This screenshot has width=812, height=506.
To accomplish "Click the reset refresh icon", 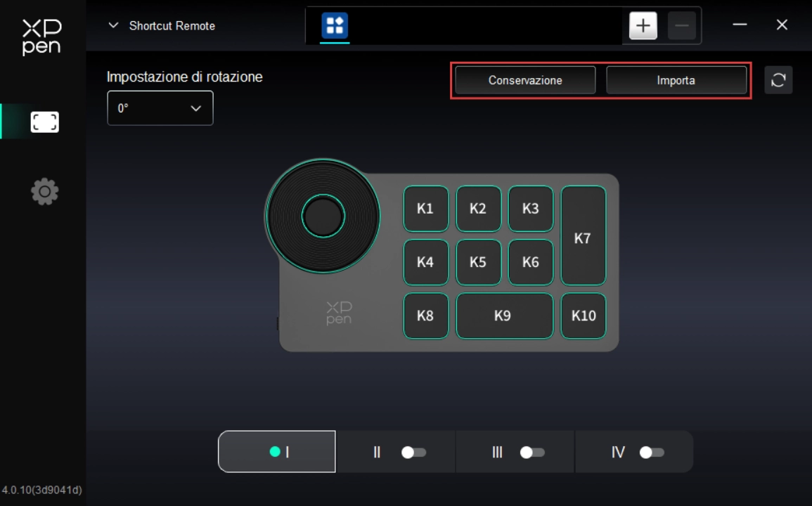I will [x=778, y=80].
